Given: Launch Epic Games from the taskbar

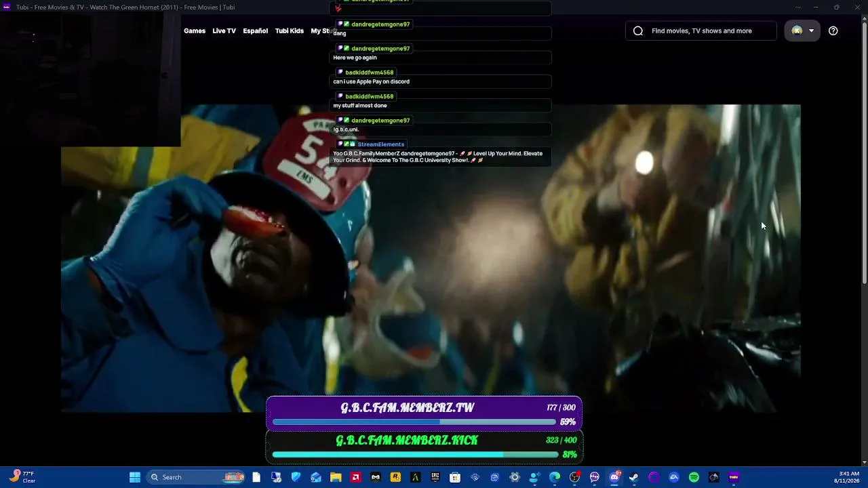Looking at the screenshot, I should [x=435, y=477].
